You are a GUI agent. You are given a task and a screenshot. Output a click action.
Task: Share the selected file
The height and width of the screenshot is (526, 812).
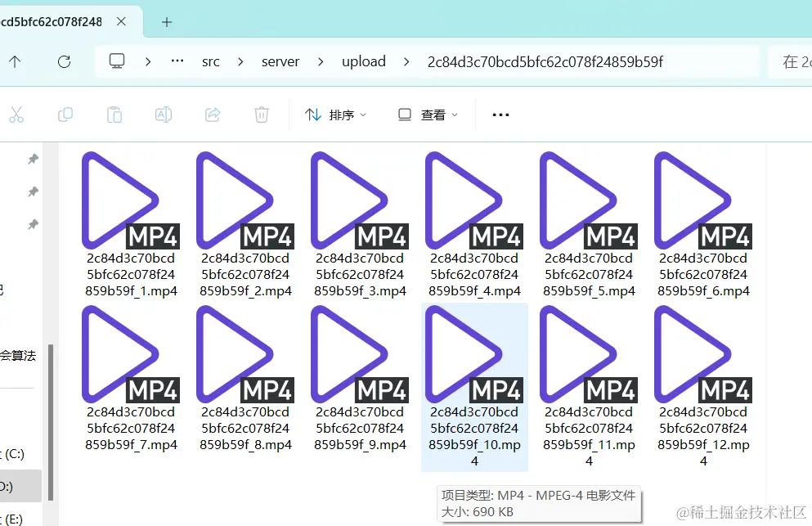[x=213, y=115]
